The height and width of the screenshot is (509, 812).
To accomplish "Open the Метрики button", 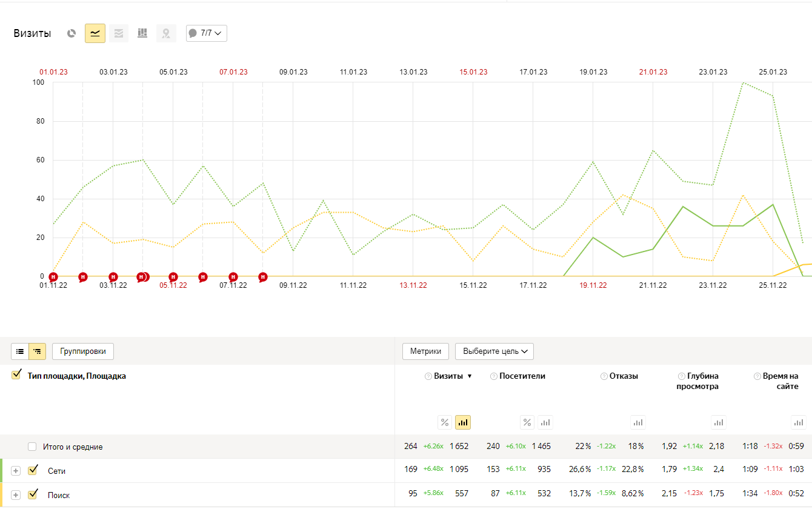I will tap(425, 351).
